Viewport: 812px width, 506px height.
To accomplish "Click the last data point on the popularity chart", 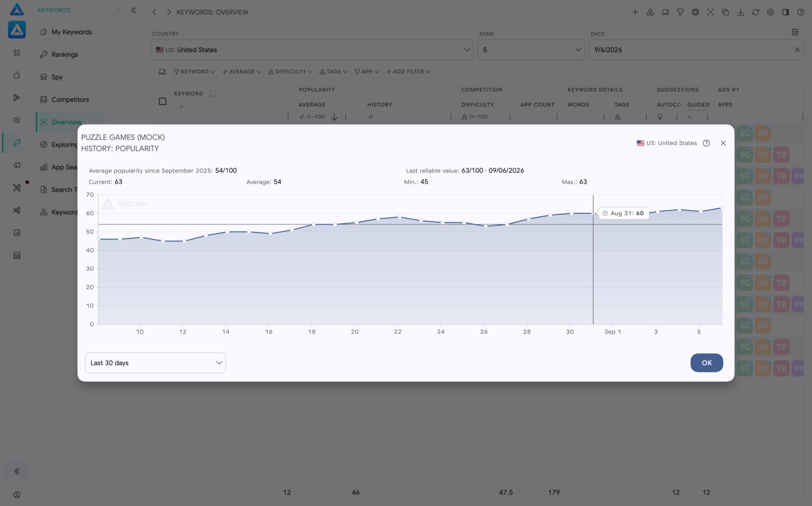I will [721, 208].
